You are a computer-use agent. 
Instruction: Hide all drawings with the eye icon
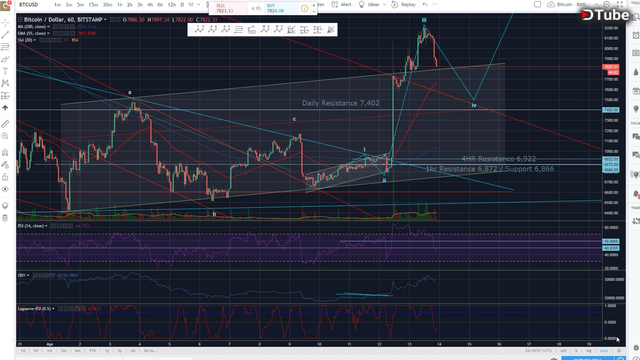[x=5, y=189]
